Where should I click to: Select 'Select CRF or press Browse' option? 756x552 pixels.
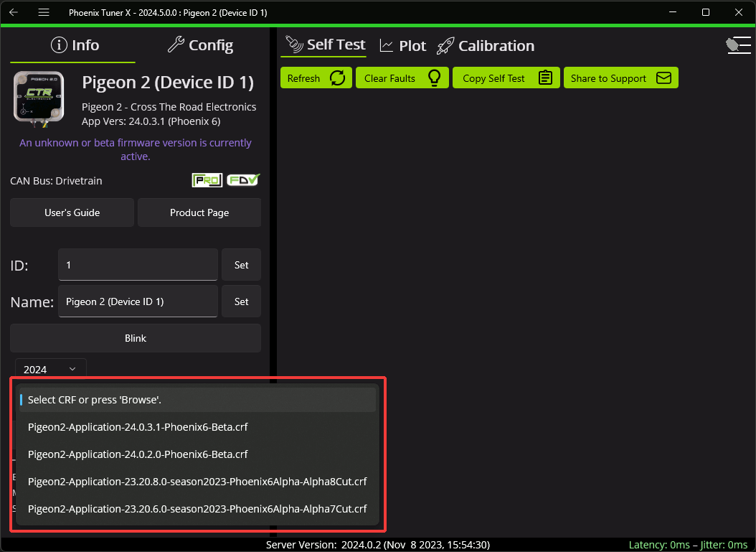[197, 400]
